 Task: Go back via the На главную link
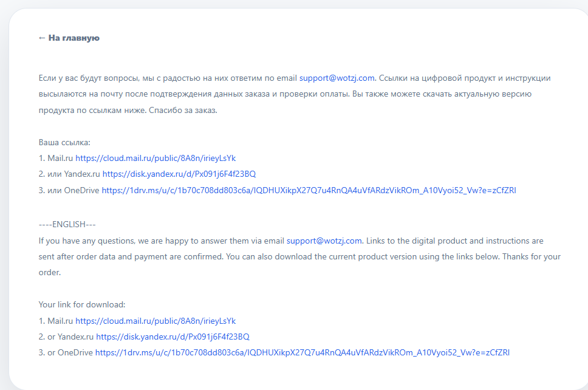(x=69, y=38)
